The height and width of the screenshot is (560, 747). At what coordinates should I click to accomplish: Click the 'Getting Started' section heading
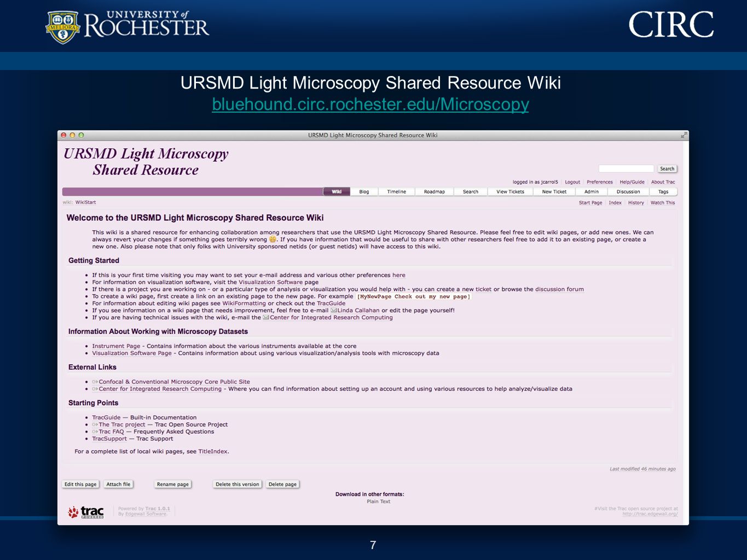point(94,261)
